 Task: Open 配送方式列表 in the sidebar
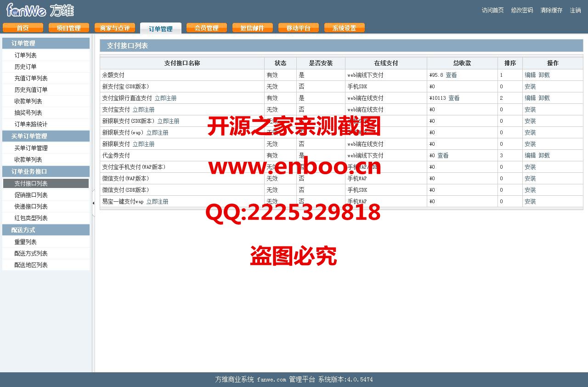pyautogui.click(x=31, y=253)
